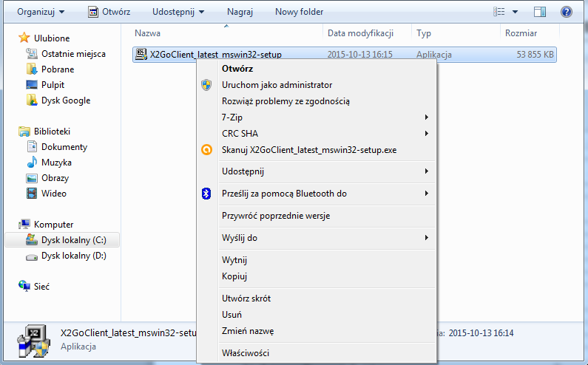Click the Dysk lokalny (D:) drive icon

pos(32,256)
